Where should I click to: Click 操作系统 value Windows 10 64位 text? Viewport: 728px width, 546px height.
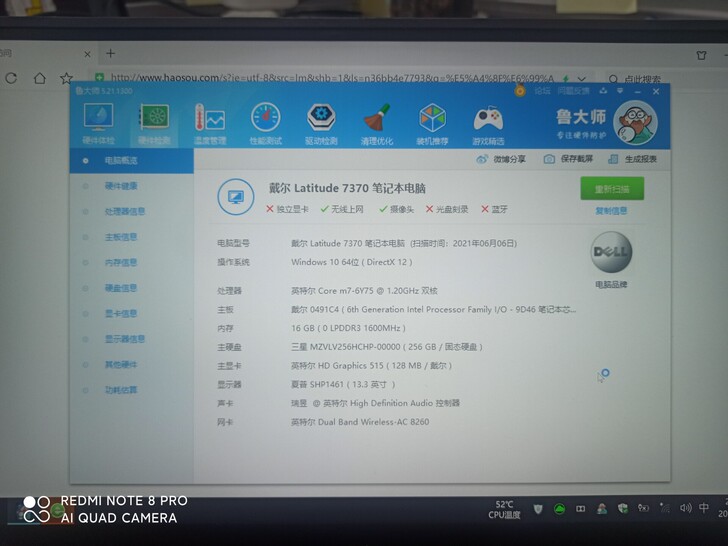pyautogui.click(x=351, y=262)
